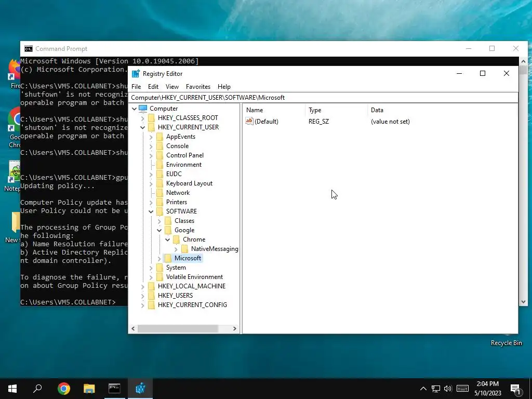Select the Classes folder icon
The width and height of the screenshot is (532, 399).
(x=168, y=220)
